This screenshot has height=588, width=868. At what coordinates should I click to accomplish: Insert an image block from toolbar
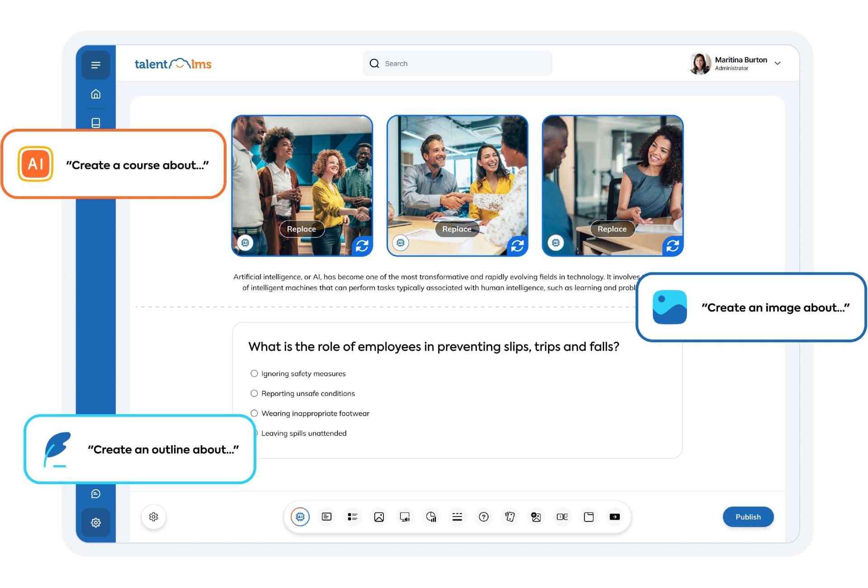click(379, 517)
